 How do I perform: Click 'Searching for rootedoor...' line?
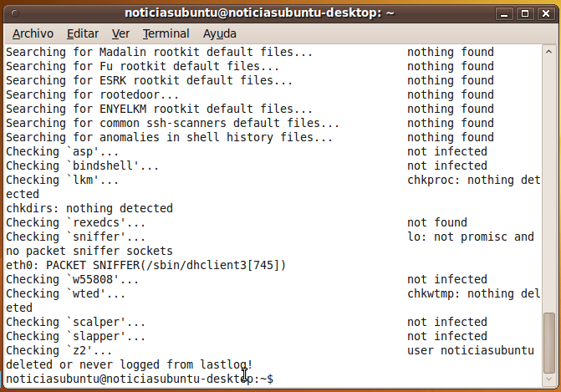pyautogui.click(x=92, y=94)
